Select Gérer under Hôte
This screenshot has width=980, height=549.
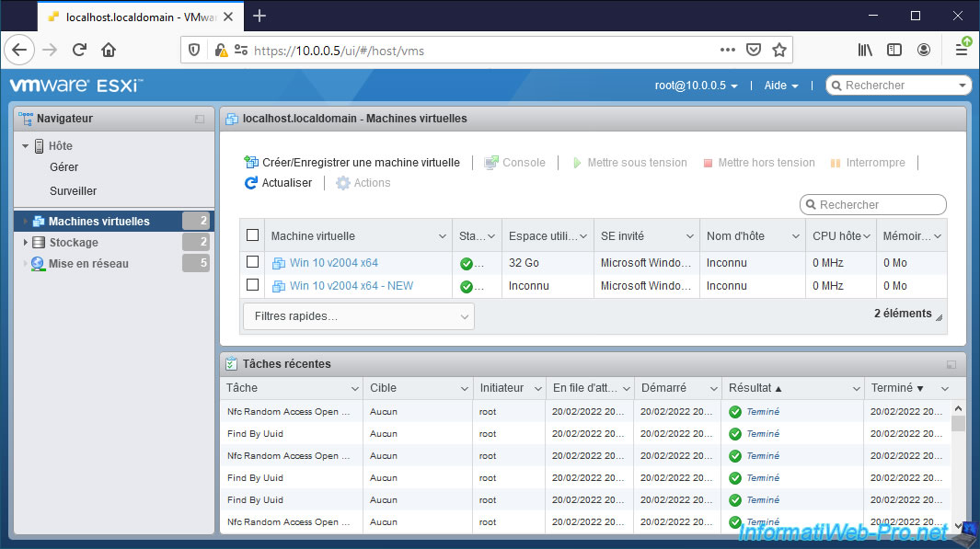click(63, 166)
